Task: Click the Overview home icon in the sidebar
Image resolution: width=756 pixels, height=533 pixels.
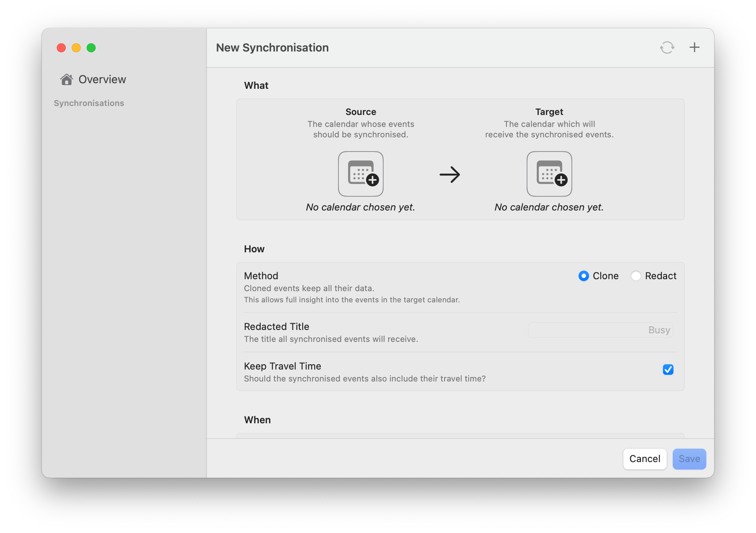Action: (x=67, y=79)
